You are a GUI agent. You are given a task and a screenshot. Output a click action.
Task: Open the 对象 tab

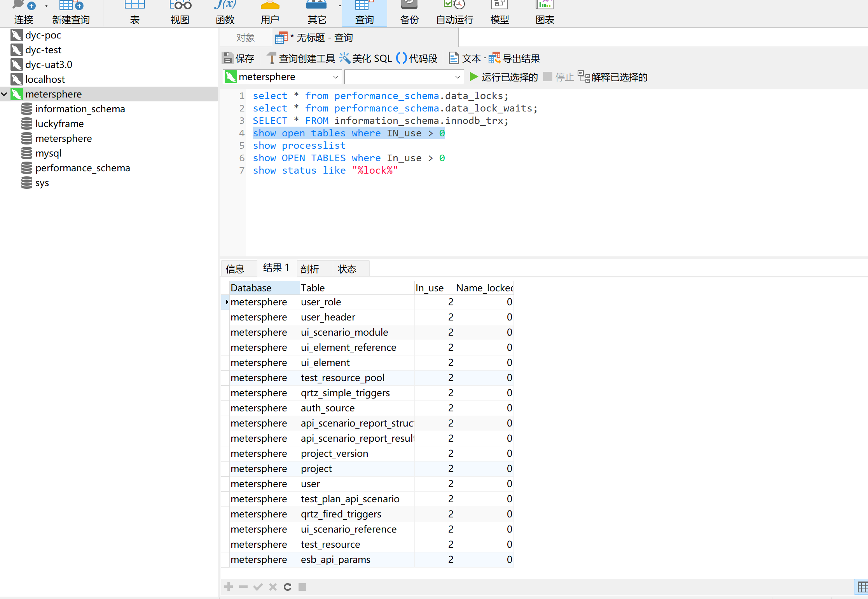pos(245,38)
